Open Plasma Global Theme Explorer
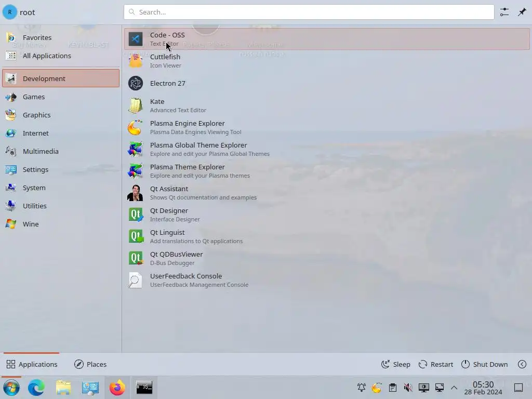Image resolution: width=532 pixels, height=399 pixels. pos(327,149)
